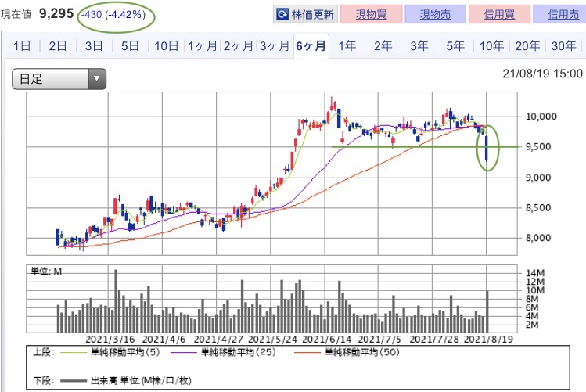Switch chart range to 2日
The image size is (586, 392).
(x=58, y=46)
